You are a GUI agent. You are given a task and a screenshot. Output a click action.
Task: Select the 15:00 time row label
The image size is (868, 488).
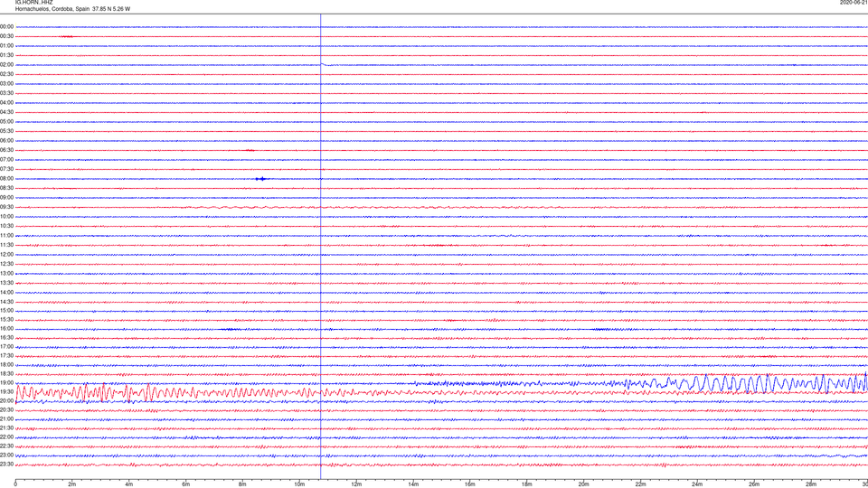pos(6,310)
